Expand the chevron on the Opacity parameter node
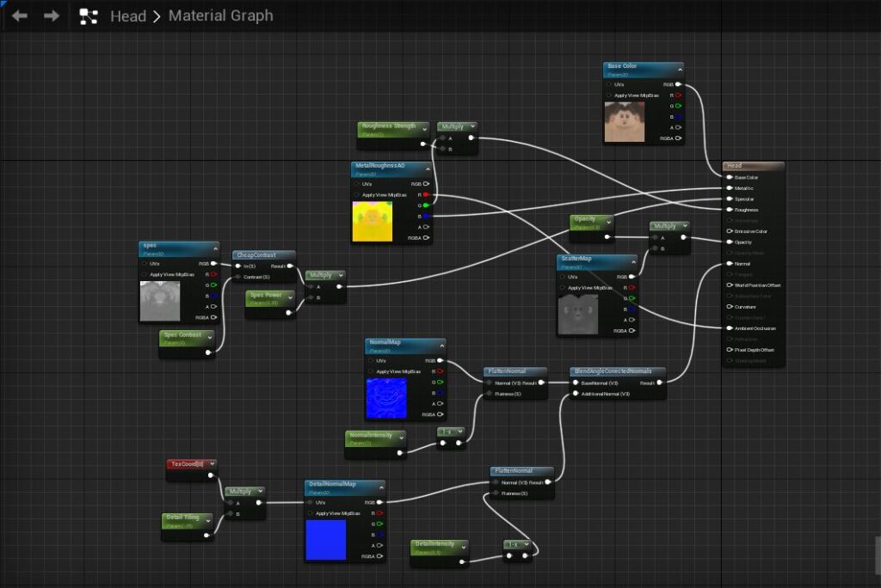This screenshot has width=881, height=588. click(x=608, y=220)
